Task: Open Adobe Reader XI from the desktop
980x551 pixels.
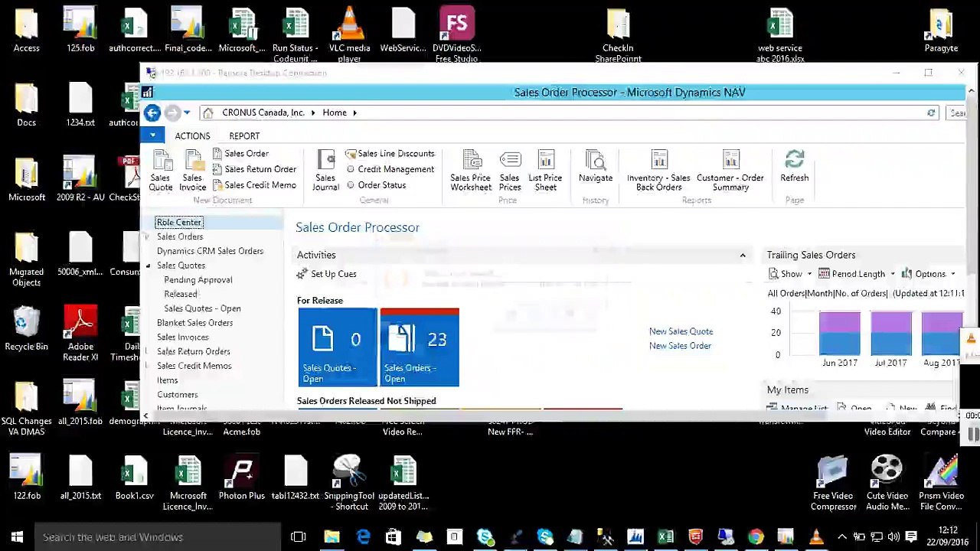Action: point(80,333)
